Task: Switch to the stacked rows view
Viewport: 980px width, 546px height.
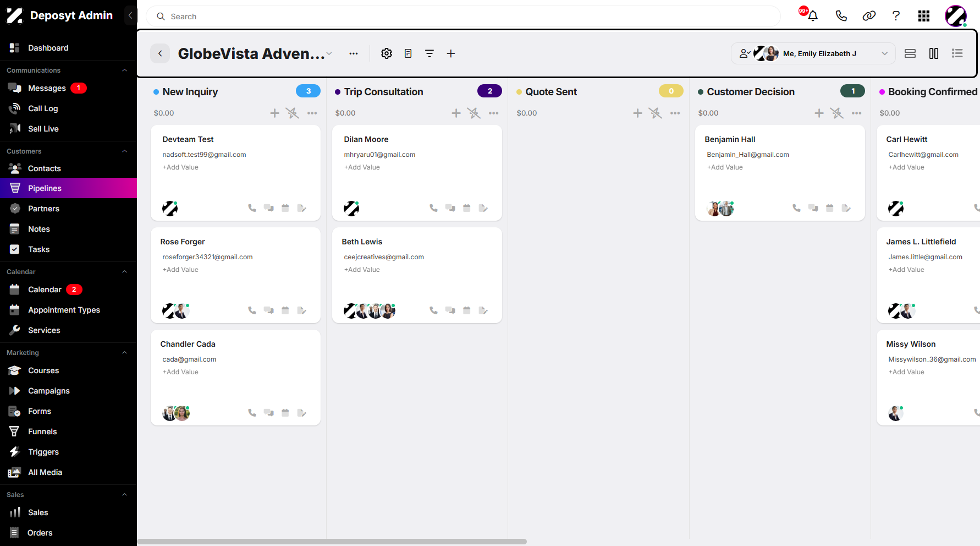Action: [910, 53]
